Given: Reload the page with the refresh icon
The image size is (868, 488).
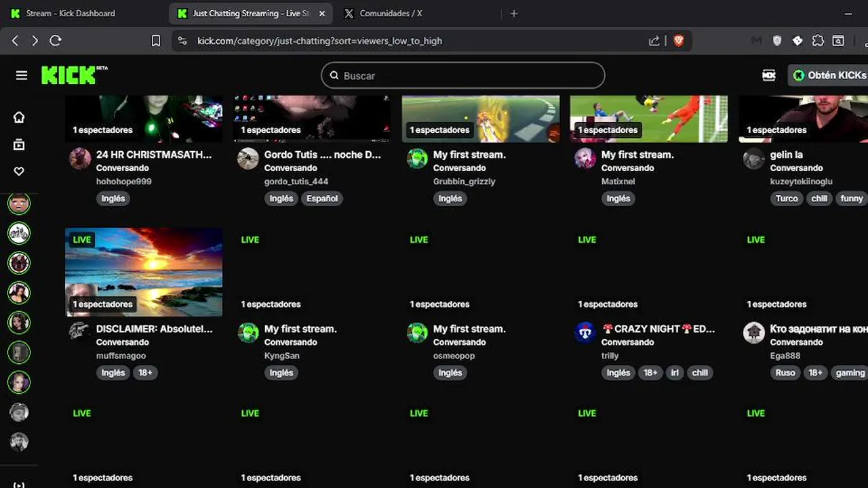Looking at the screenshot, I should point(56,41).
